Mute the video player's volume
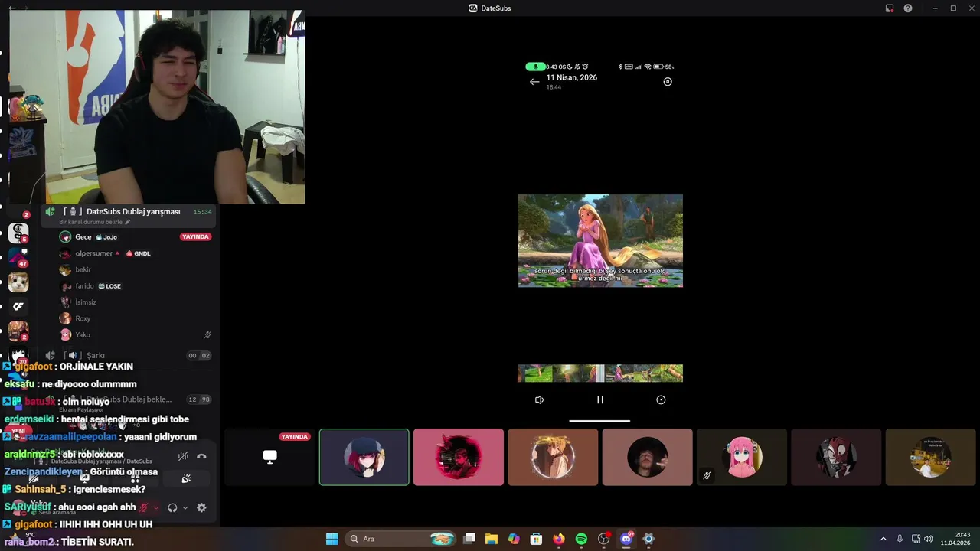 (539, 399)
